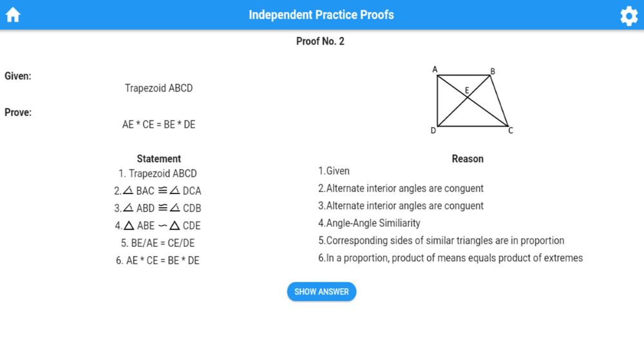Click reason 2 alternate interior angles
The width and height of the screenshot is (644, 363).
tap(401, 188)
